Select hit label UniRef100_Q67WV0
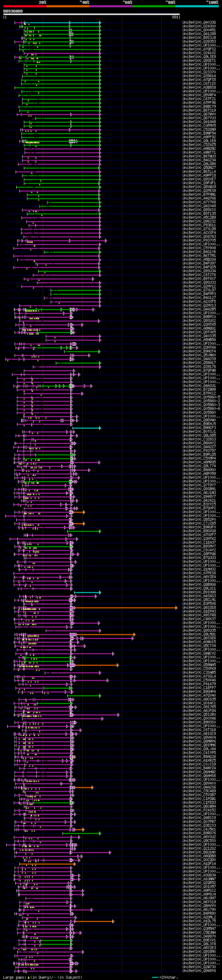The image size is (222, 980). [199, 114]
